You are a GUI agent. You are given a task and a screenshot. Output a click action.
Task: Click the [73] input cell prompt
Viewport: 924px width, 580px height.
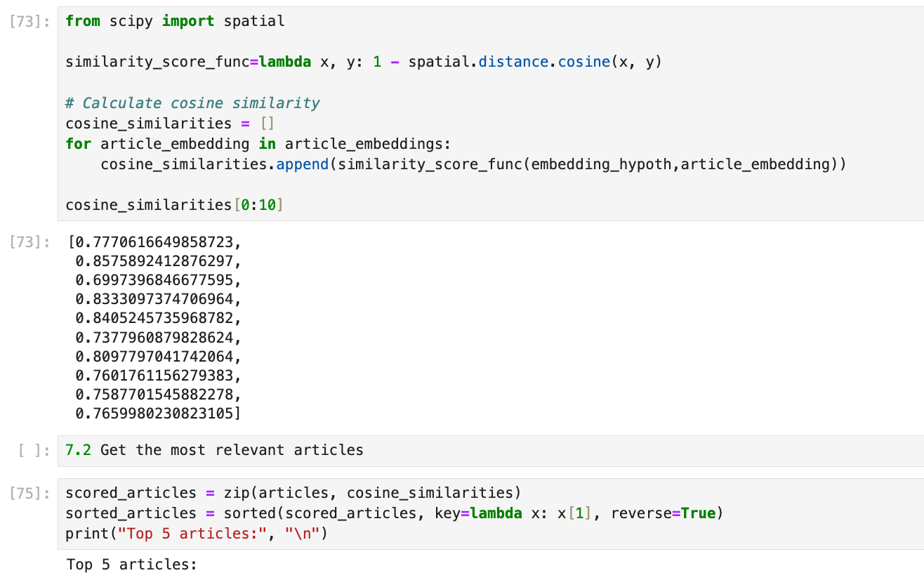[x=31, y=21]
